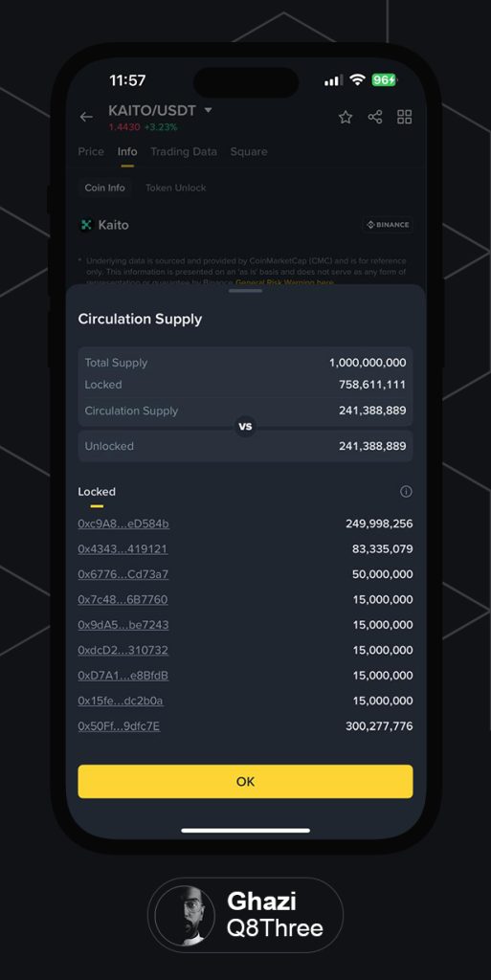
Task: Switch to the Price tab
Action: point(91,151)
